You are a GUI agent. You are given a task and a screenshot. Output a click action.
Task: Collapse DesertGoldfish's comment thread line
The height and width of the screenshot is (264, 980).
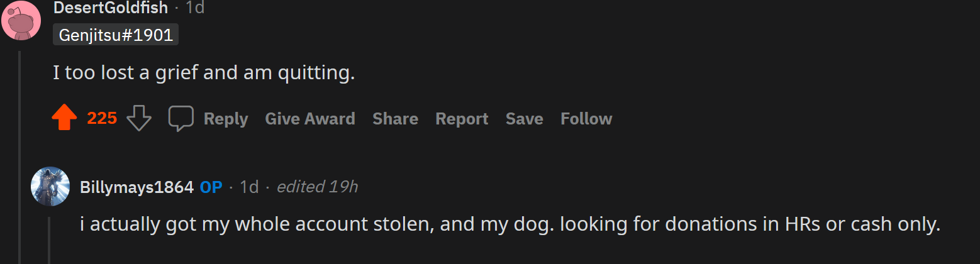(x=19, y=157)
